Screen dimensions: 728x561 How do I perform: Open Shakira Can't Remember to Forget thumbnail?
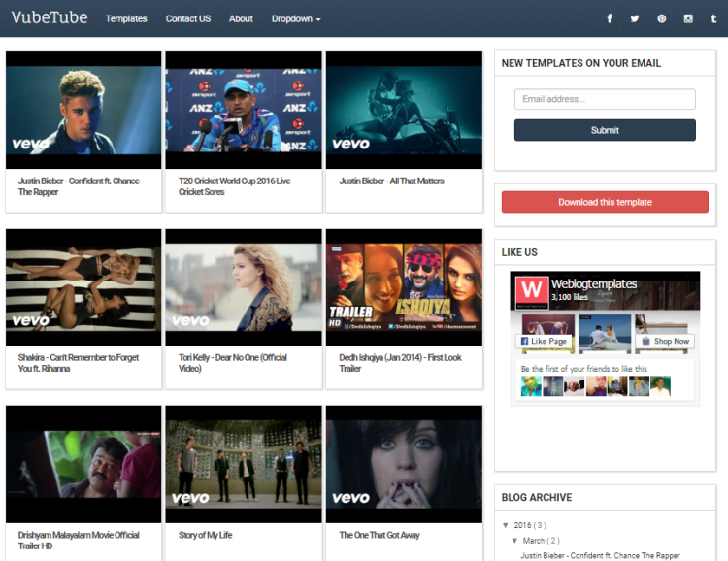point(83,287)
